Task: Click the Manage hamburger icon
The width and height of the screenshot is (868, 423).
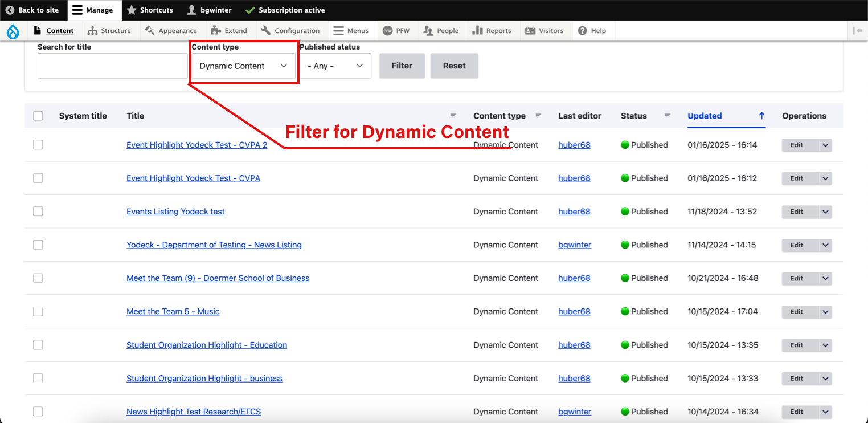Action: pyautogui.click(x=77, y=10)
